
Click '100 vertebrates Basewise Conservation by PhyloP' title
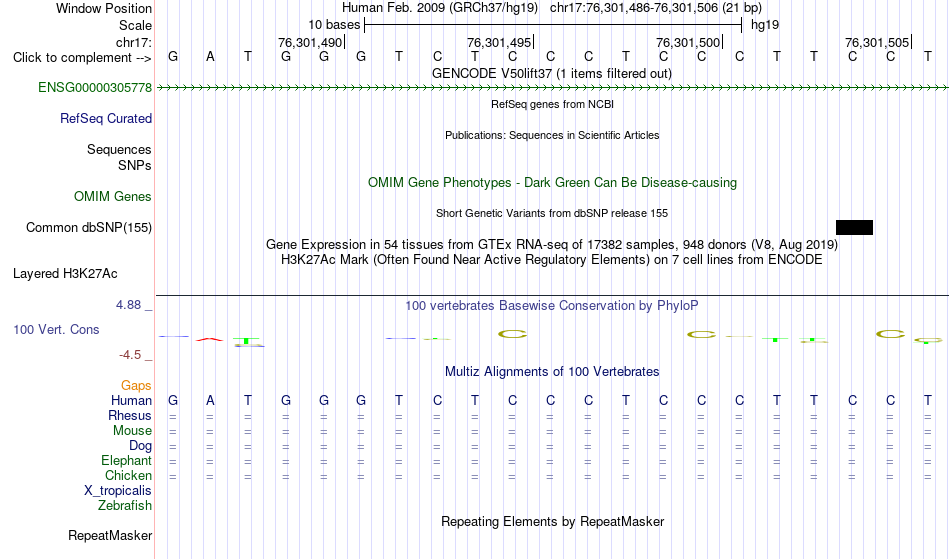click(552, 306)
